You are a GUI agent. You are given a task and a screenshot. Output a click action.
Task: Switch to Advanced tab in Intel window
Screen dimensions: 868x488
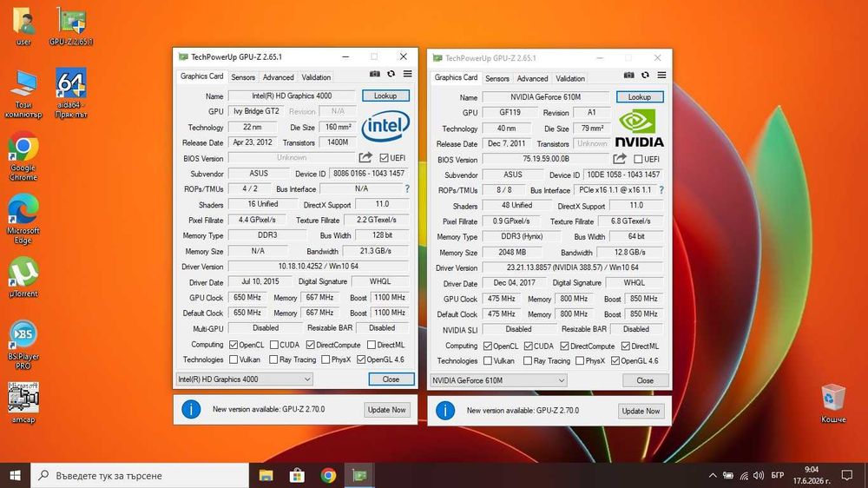point(278,77)
